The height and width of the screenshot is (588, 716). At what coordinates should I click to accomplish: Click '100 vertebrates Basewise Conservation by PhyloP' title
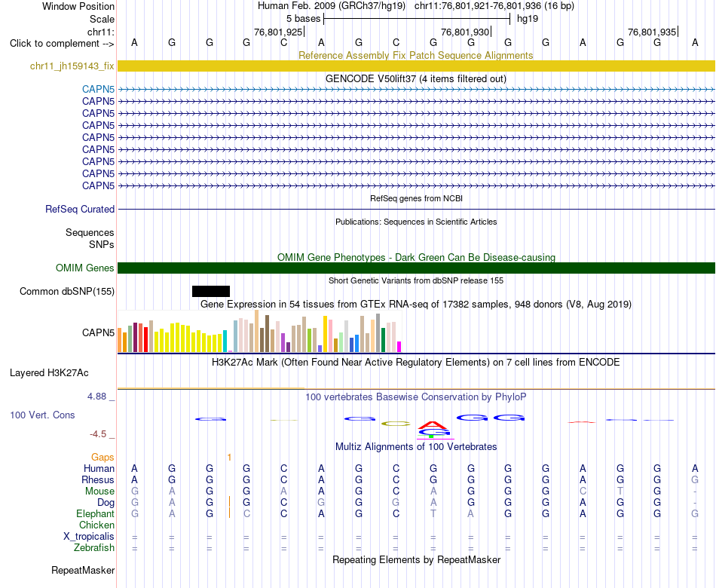416,397
